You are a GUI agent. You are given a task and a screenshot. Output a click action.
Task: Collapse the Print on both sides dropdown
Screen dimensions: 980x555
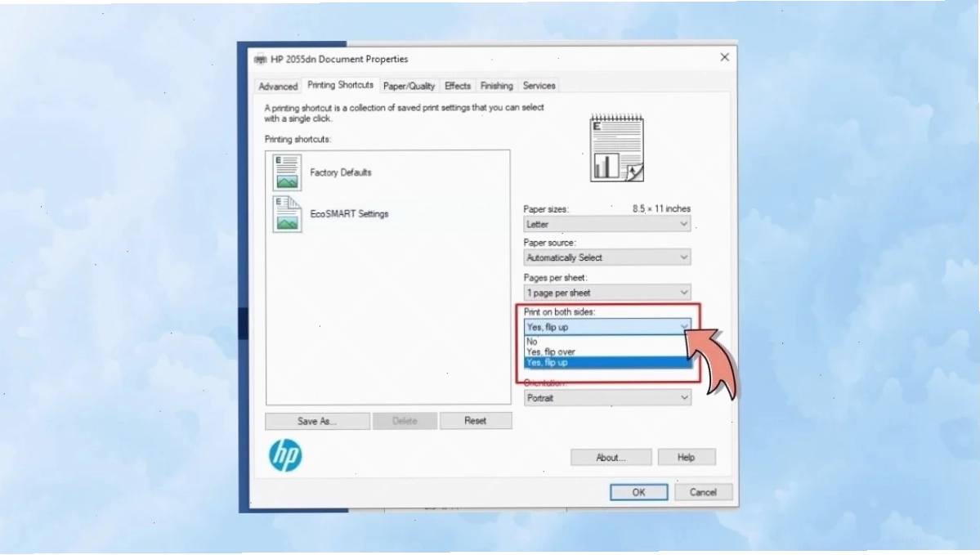point(606,327)
